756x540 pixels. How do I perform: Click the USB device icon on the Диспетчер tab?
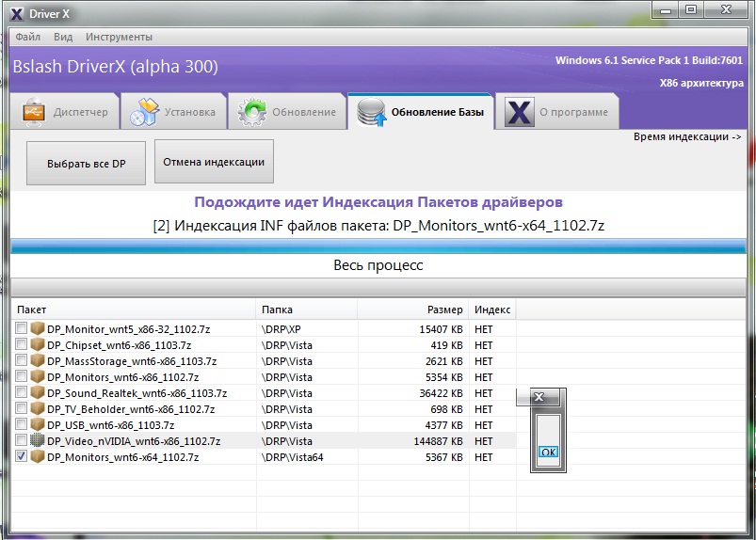tap(34, 112)
